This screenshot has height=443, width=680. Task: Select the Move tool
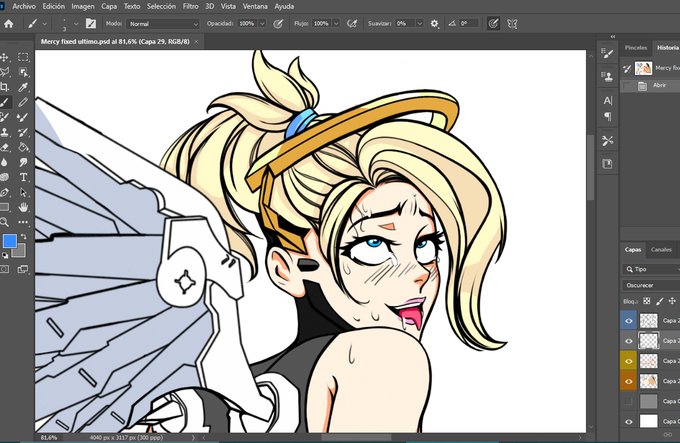[x=4, y=57]
